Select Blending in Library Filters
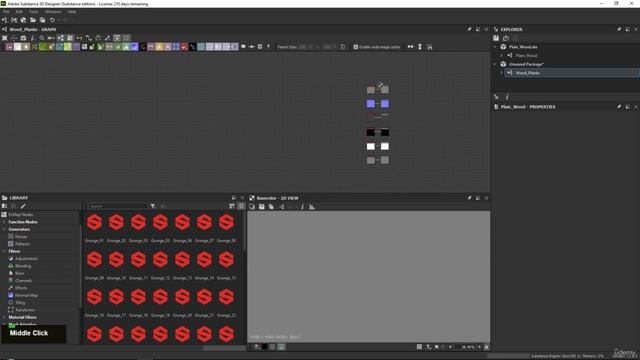 23,266
